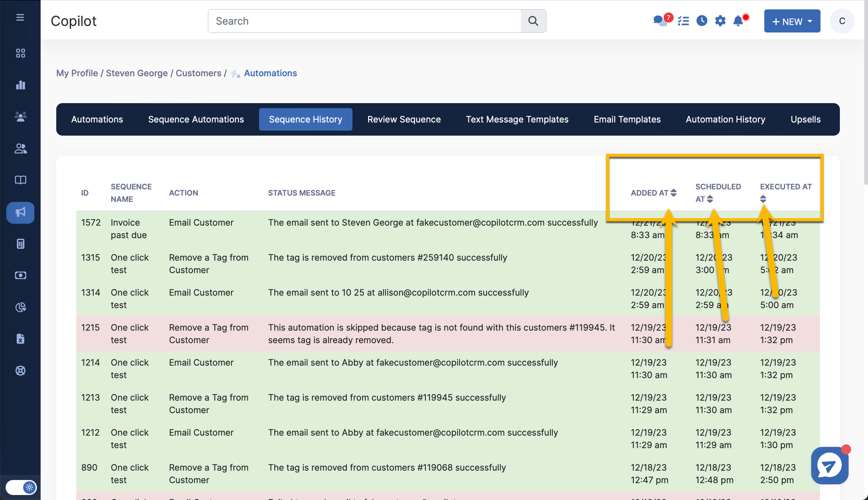Select the megaphone marketing icon
This screenshot has height=500, width=868.
pyautogui.click(x=20, y=212)
